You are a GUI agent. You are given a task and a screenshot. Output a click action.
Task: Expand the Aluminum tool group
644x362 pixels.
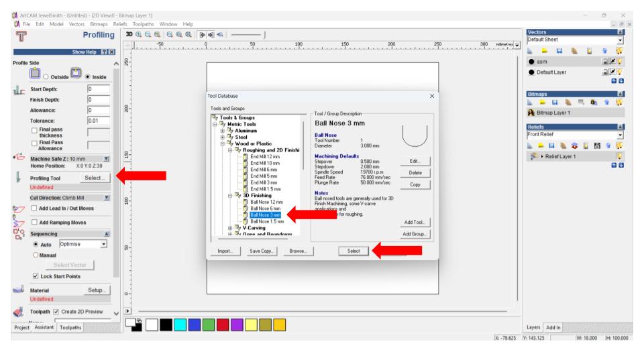point(223,131)
